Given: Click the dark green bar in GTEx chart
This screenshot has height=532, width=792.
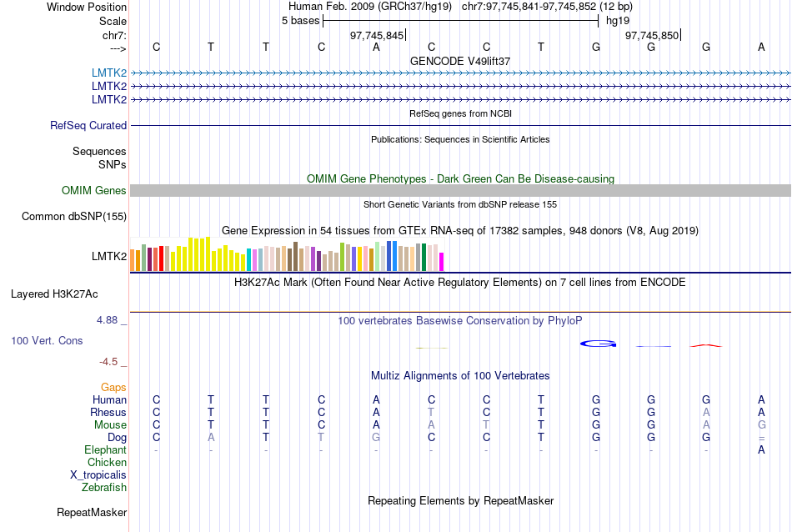Looking at the screenshot, I should tap(424, 257).
